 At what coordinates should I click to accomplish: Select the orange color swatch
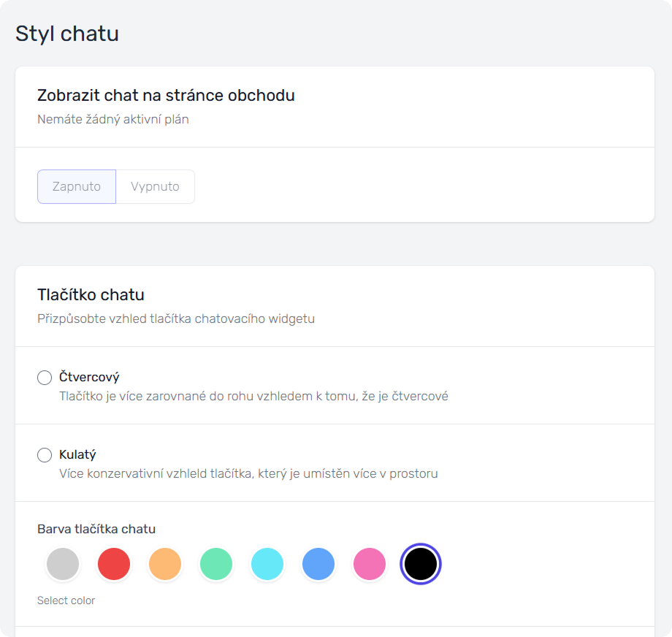tap(165, 565)
